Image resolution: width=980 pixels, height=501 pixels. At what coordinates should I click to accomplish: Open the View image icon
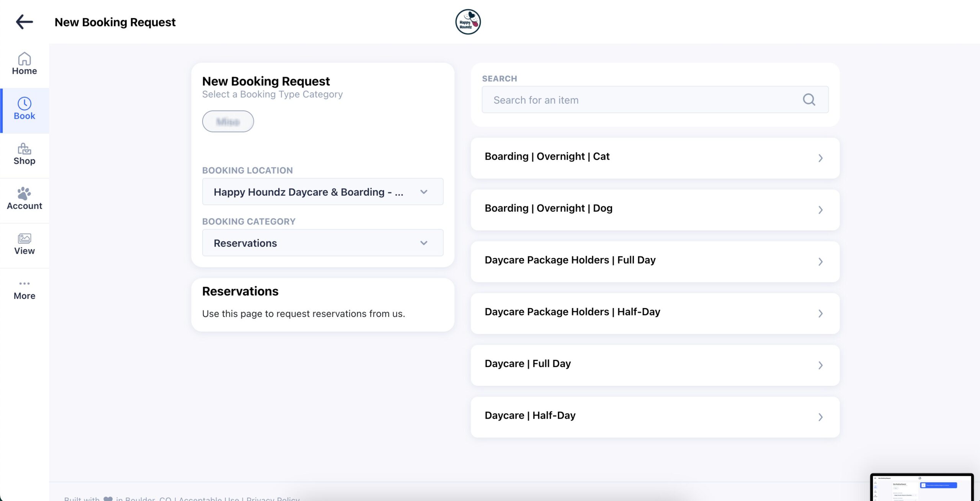pos(24,238)
